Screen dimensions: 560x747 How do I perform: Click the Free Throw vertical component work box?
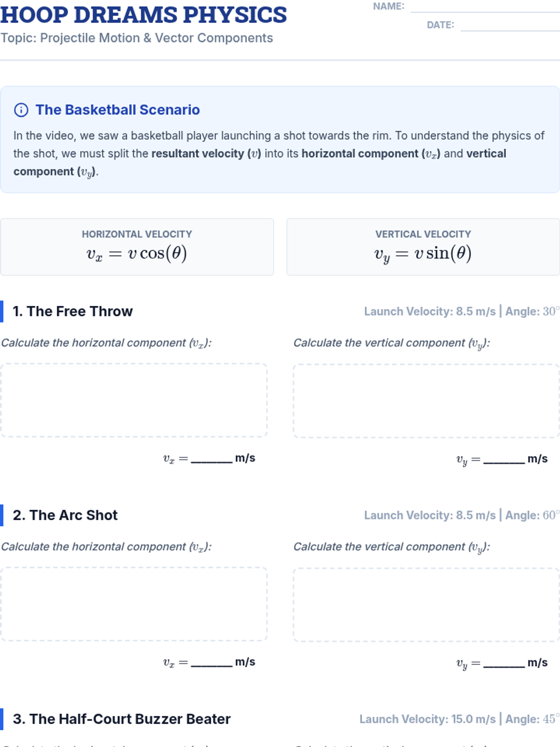click(x=426, y=401)
